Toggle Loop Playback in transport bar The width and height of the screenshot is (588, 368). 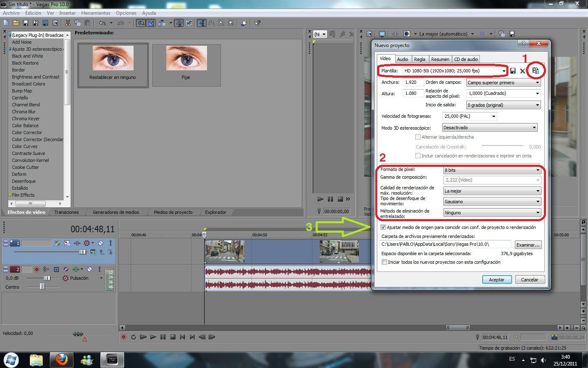[134, 337]
